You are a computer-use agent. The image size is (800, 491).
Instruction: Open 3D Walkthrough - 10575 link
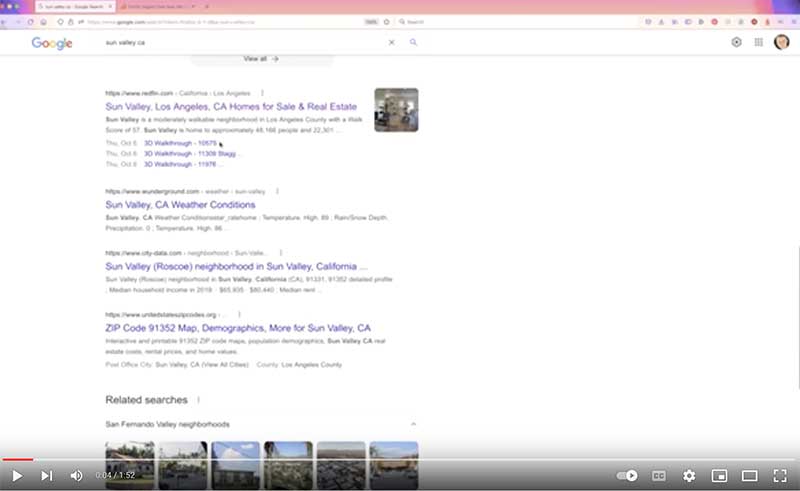click(180, 143)
